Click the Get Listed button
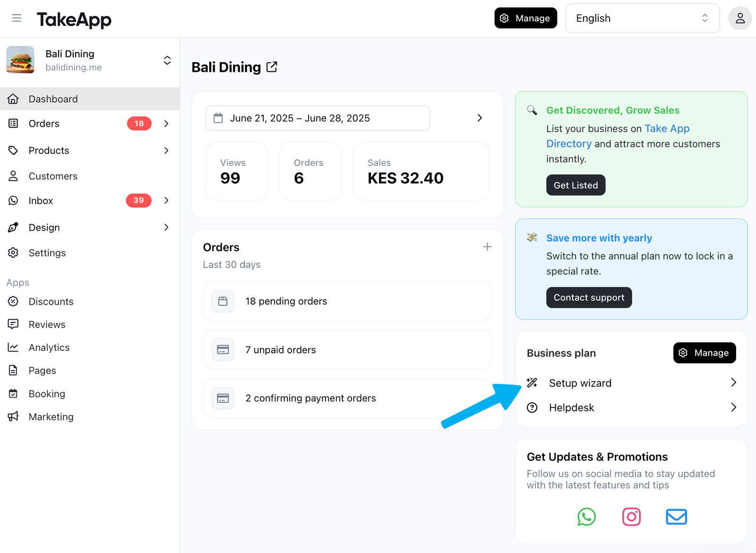Viewport: 756px width, 553px height. [576, 185]
